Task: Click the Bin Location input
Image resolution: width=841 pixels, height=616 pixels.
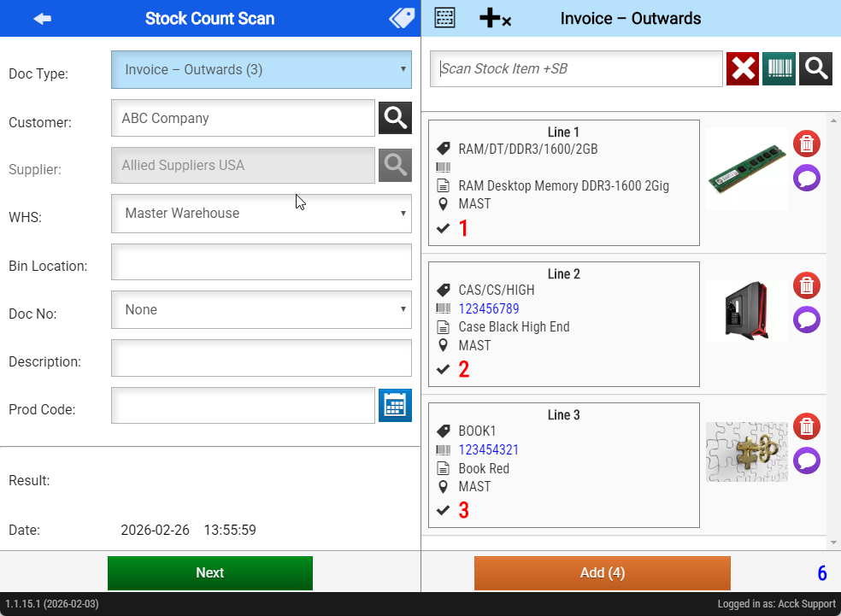Action: click(x=262, y=262)
